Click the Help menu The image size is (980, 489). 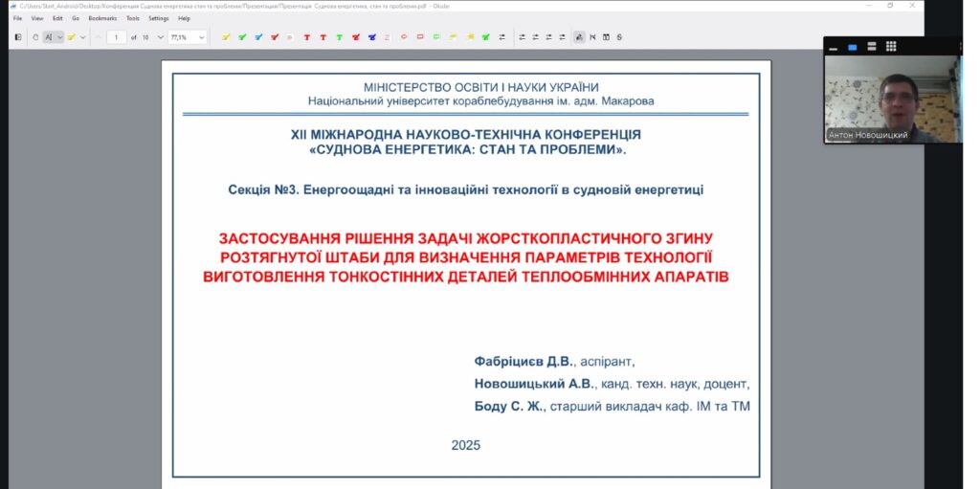184,18
